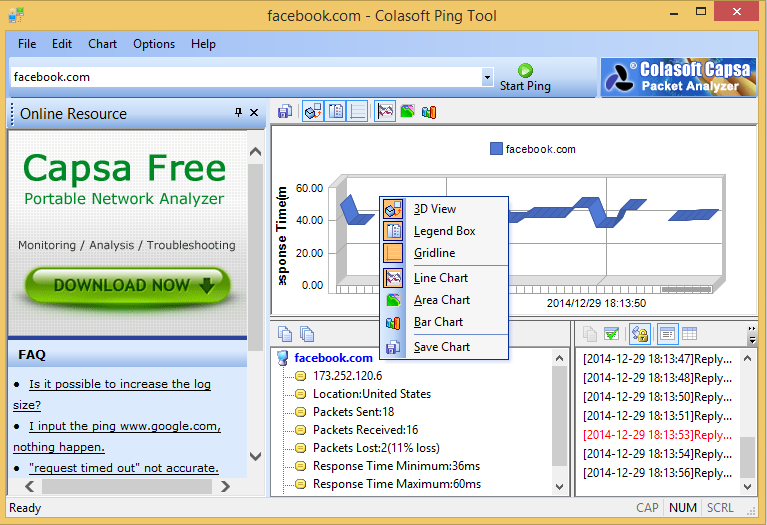This screenshot has height=525, width=767.
Task: Click the DOWNLOAD NOW green button
Action: (x=127, y=285)
